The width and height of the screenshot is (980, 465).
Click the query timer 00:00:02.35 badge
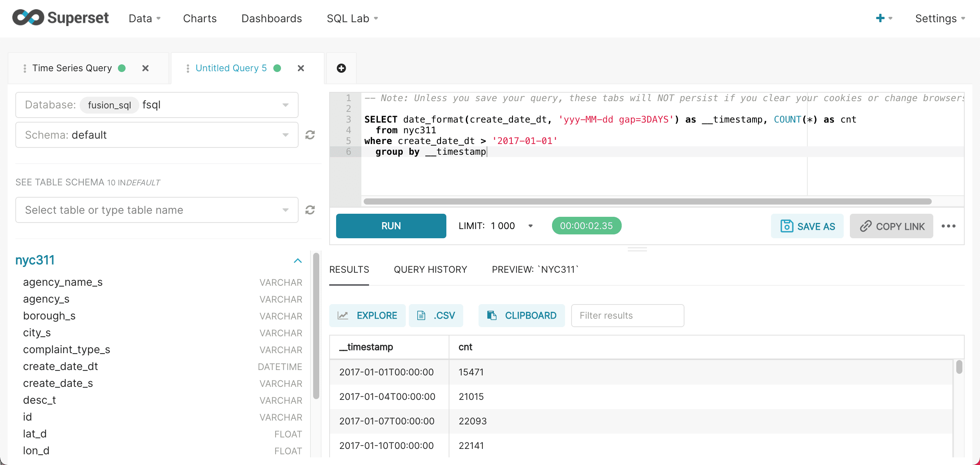coord(586,226)
